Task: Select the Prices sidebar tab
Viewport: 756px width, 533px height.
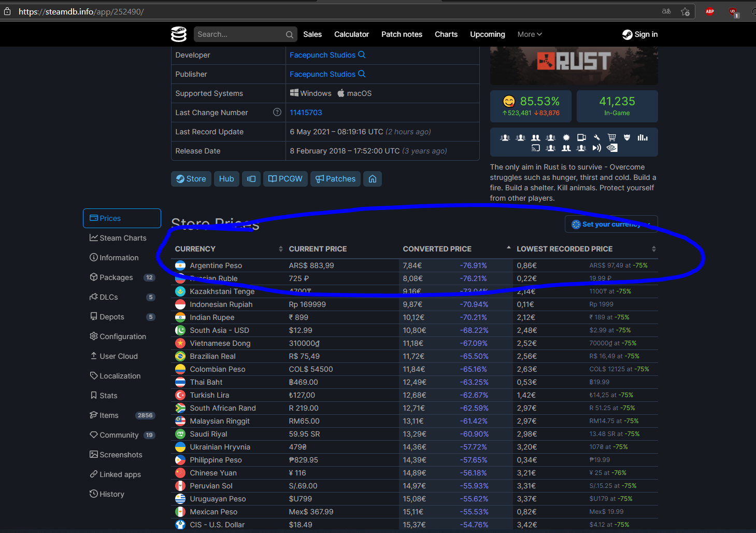Action: pos(122,218)
